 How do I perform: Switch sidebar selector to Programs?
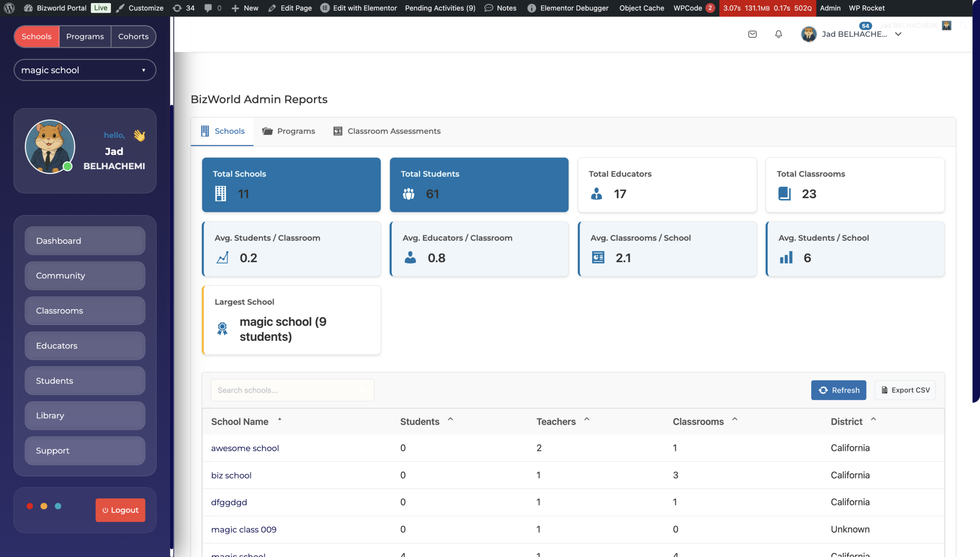85,36
